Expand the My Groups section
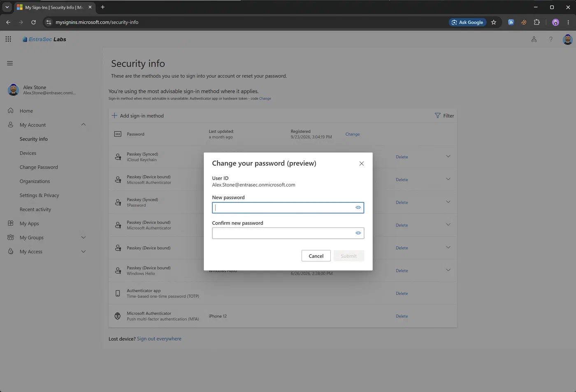 84,238
